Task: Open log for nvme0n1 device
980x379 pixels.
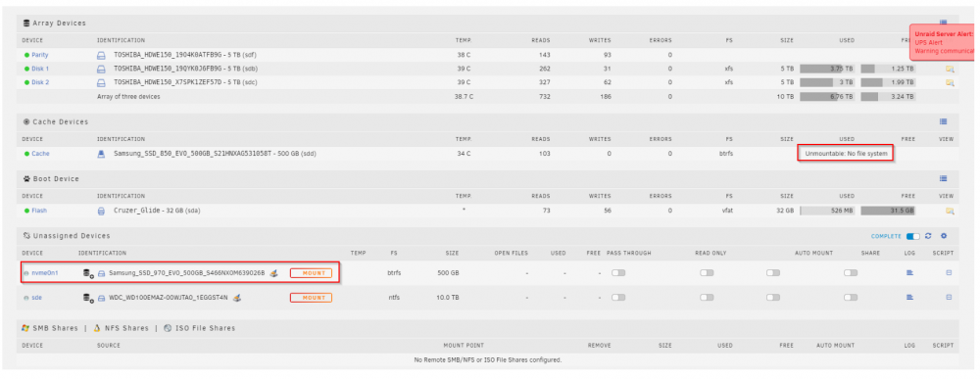Action: [x=909, y=273]
